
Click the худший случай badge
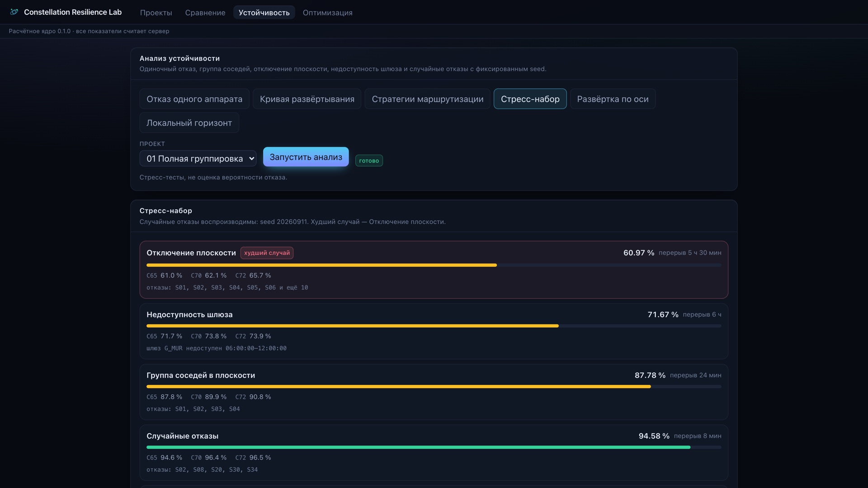point(267,253)
